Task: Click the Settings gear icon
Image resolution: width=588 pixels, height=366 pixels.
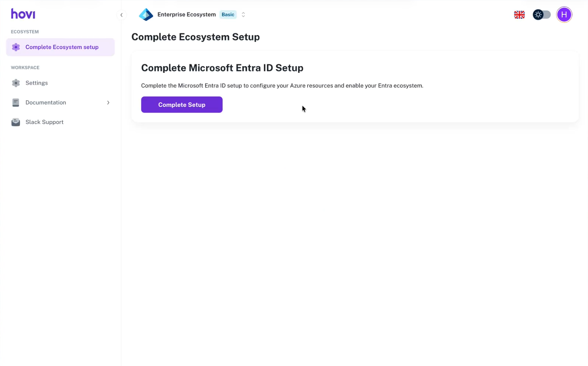Action: coord(16,83)
